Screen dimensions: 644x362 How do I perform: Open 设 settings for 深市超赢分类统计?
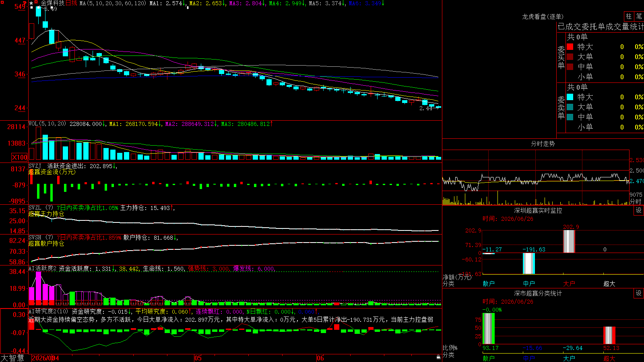639,293
